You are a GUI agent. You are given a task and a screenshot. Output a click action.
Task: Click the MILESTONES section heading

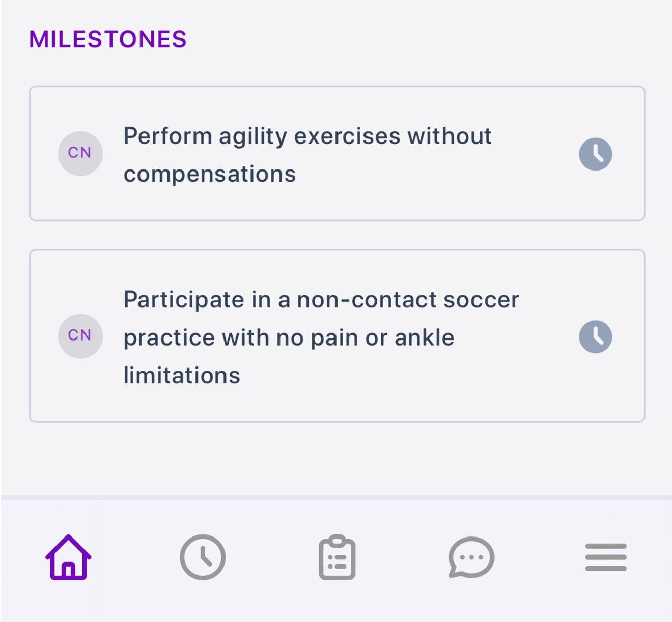click(x=108, y=39)
